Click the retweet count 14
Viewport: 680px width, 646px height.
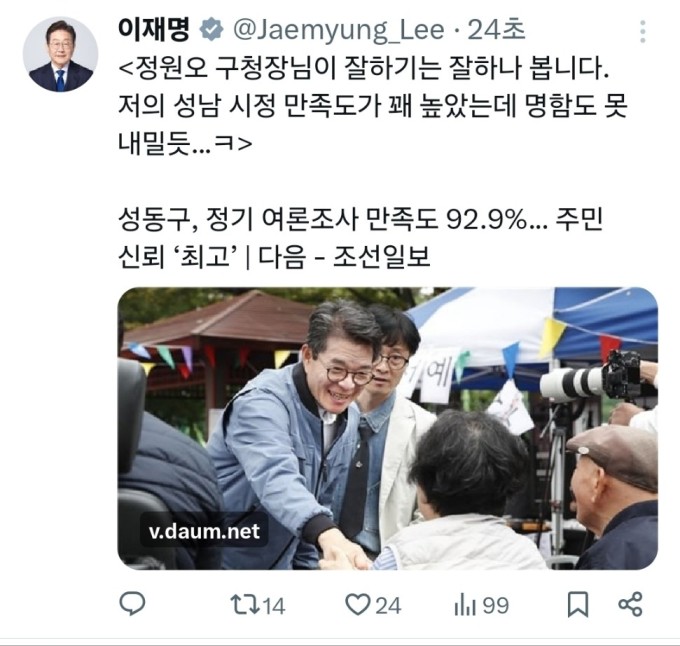274,606
